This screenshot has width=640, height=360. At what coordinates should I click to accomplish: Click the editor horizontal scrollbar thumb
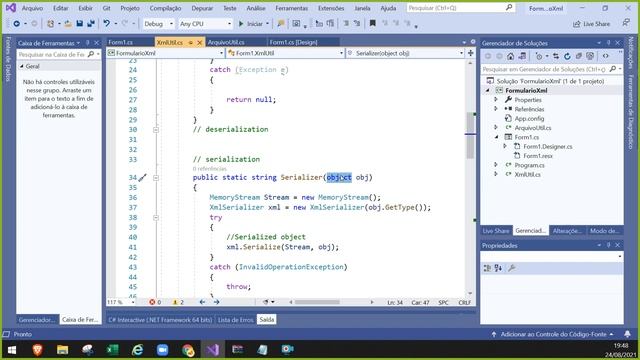[x=317, y=302]
